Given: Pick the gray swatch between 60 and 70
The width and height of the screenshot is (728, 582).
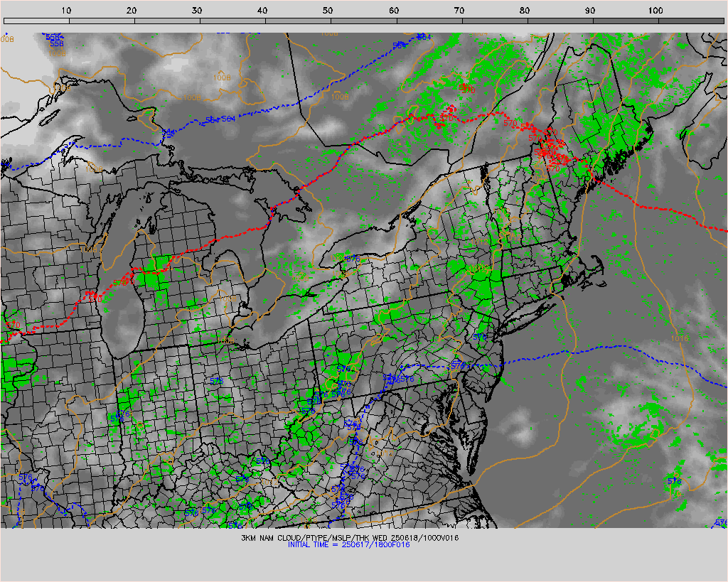Looking at the screenshot, I should [x=429, y=21].
